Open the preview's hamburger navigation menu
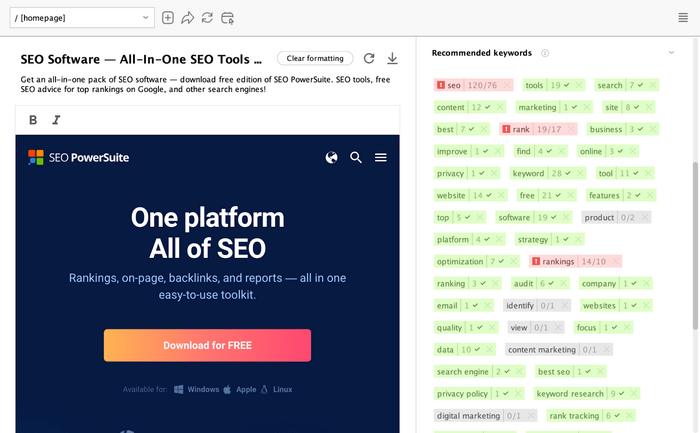Viewport: 700px width, 433px height. pos(381,157)
